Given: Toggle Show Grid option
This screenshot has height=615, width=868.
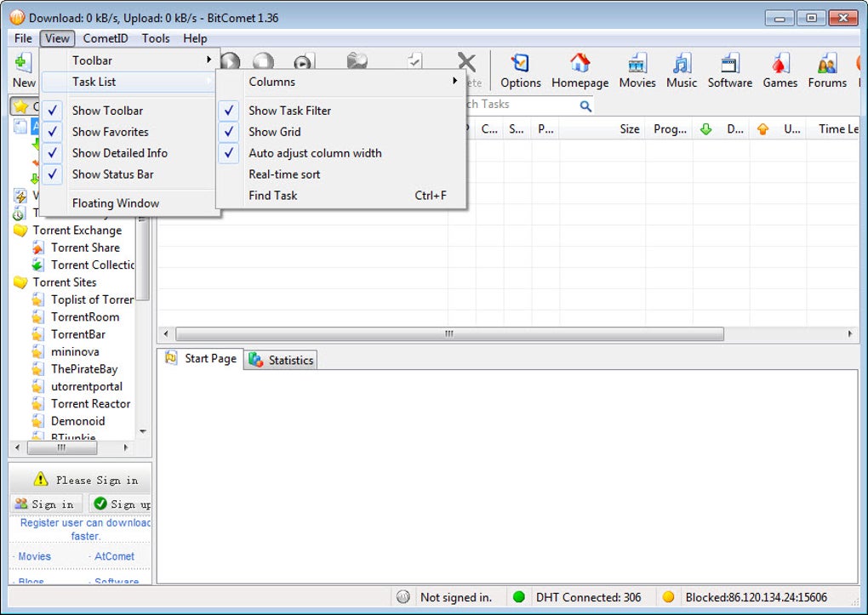Looking at the screenshot, I should click(340, 132).
